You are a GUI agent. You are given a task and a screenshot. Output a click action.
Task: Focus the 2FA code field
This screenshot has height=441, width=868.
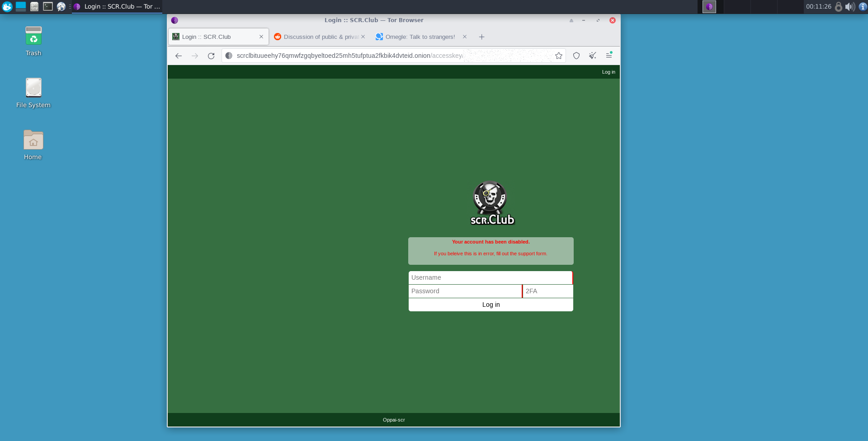click(548, 291)
